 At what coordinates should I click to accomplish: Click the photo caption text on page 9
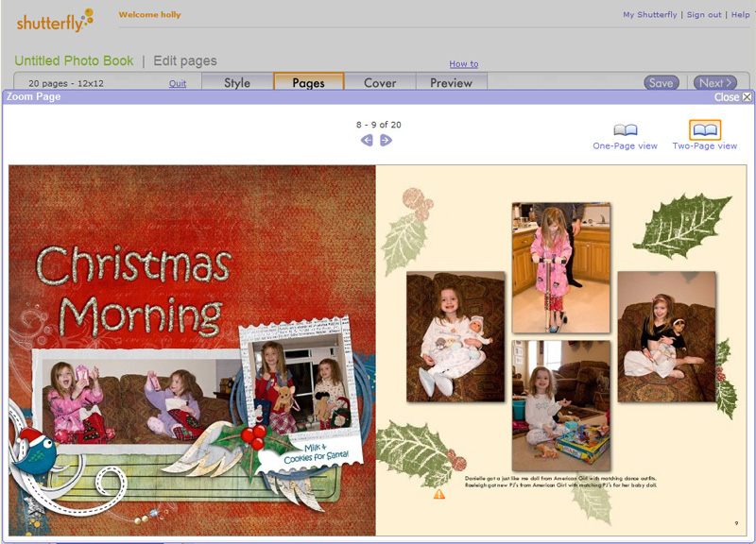(x=560, y=482)
